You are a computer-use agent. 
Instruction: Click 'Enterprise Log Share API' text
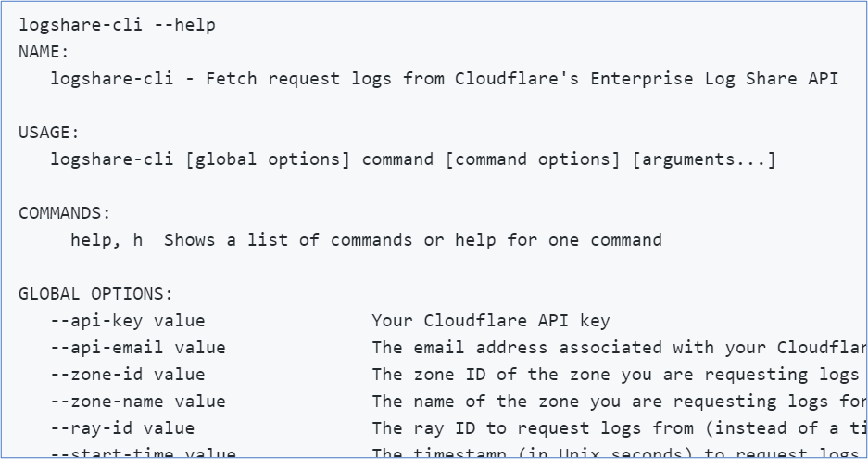pyautogui.click(x=714, y=79)
